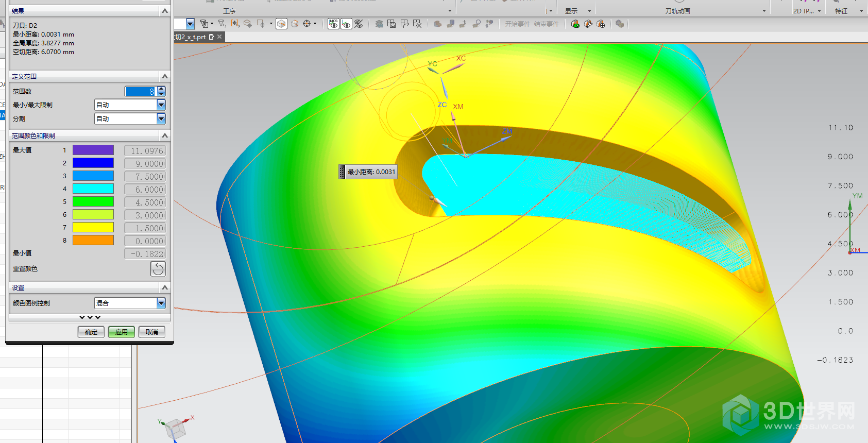This screenshot has height=443, width=868.
Task: Toggle the highlighted face display icon
Action: coord(281,24)
